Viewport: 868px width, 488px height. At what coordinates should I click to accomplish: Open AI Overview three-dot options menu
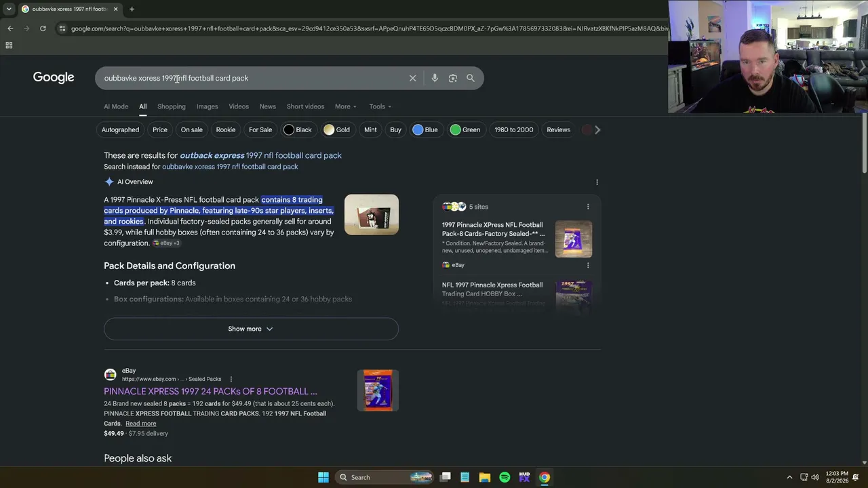click(597, 182)
